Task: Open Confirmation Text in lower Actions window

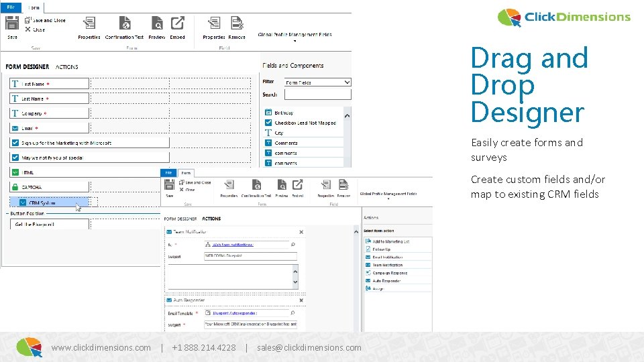Action: point(256,189)
